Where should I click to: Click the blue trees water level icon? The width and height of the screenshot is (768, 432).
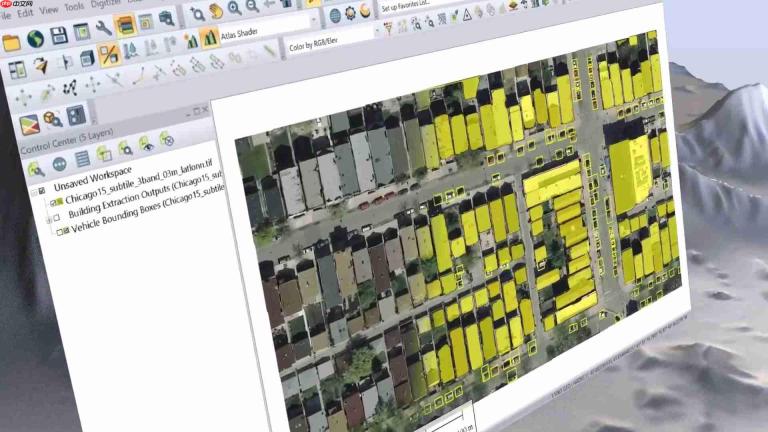[131, 50]
